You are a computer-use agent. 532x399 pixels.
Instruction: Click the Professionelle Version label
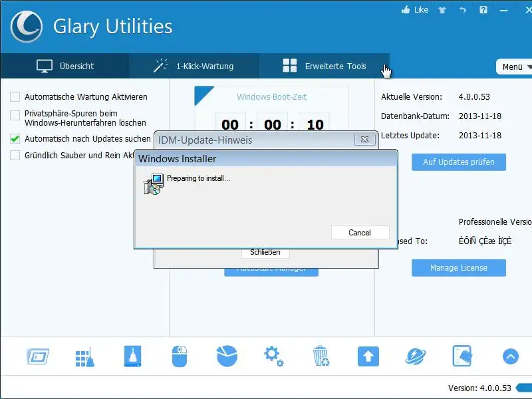point(495,222)
